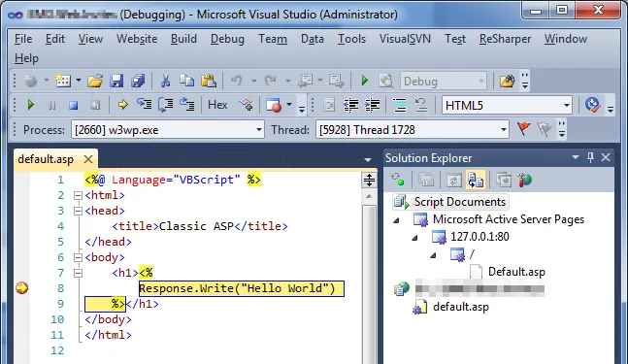This screenshot has width=628, height=364.
Task: Click the current statement arrow in line 8 margin
Action: tap(21, 288)
